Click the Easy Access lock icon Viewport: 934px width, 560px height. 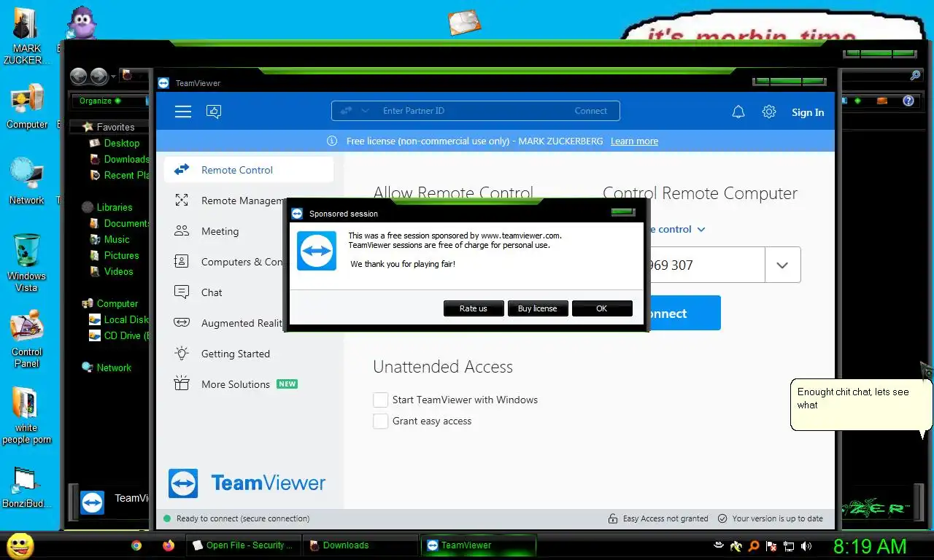pyautogui.click(x=613, y=518)
